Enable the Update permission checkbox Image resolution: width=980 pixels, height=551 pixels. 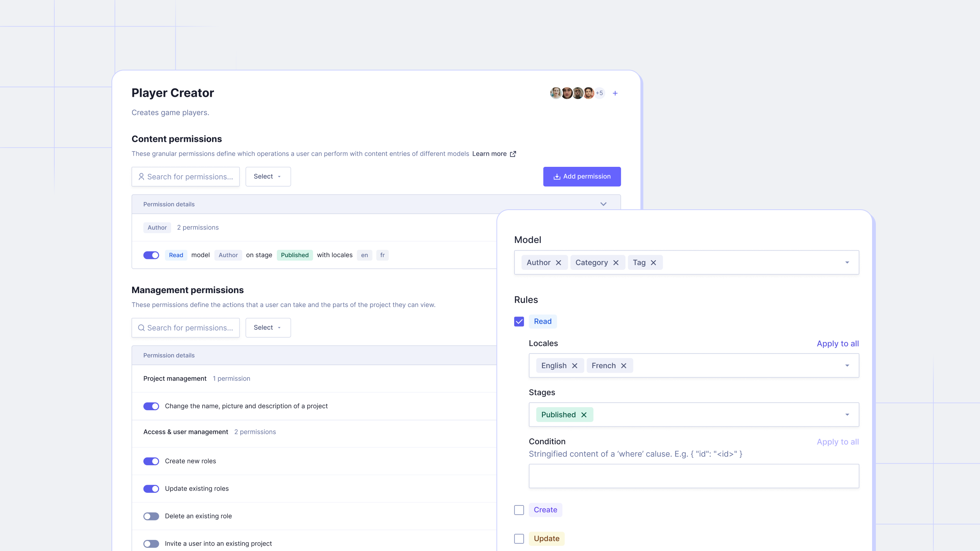519,538
